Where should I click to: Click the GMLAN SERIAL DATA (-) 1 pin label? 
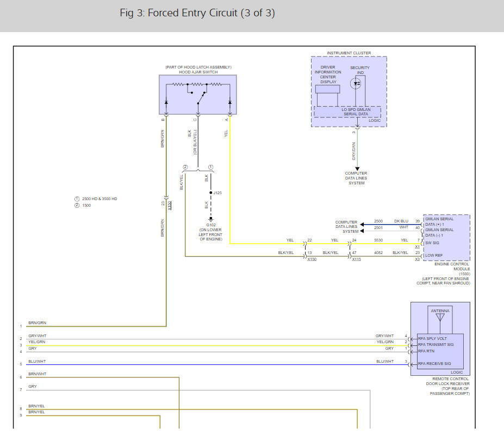click(439, 233)
